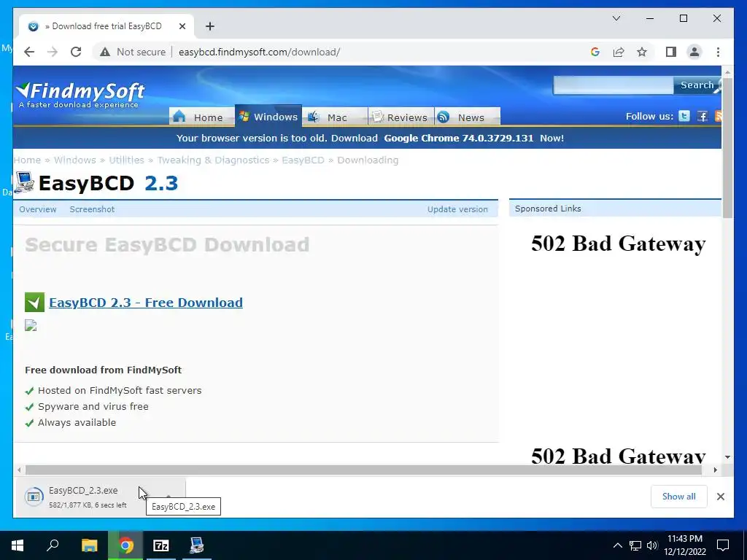Click the Update version link

pyautogui.click(x=457, y=209)
